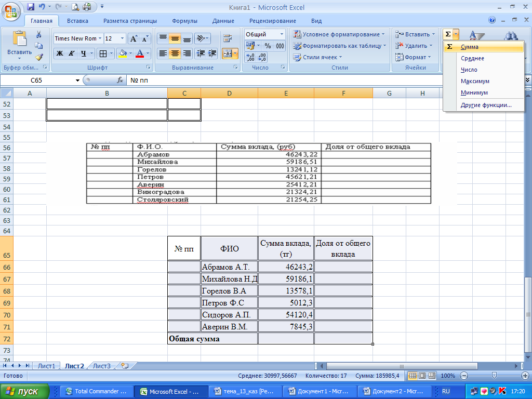
Task: Copy selection using the copy icon
Action: point(38,46)
